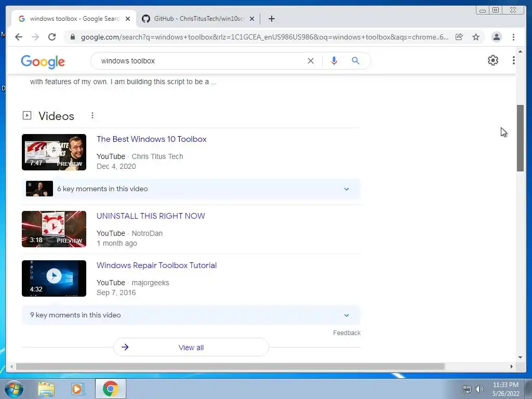Bookmark this page with the star
The height and width of the screenshot is (399, 532).
(476, 37)
